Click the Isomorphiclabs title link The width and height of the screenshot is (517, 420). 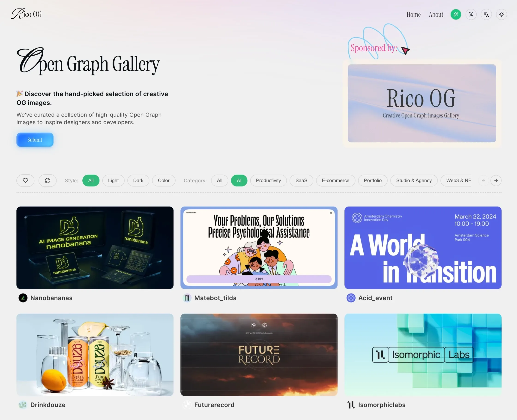click(x=382, y=405)
